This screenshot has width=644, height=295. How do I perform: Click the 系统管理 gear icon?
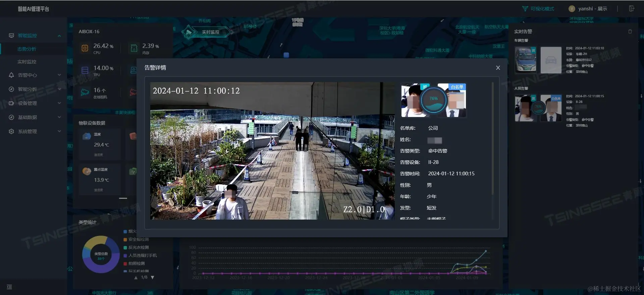click(11, 131)
